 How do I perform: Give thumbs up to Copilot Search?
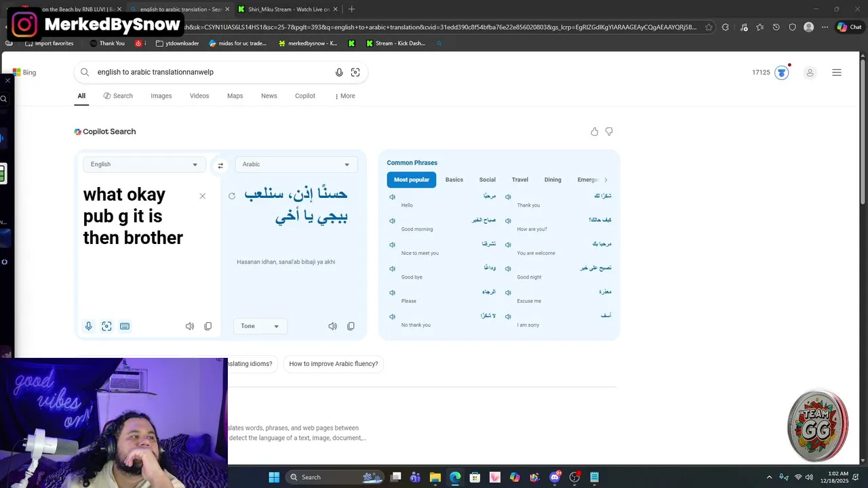click(x=595, y=131)
